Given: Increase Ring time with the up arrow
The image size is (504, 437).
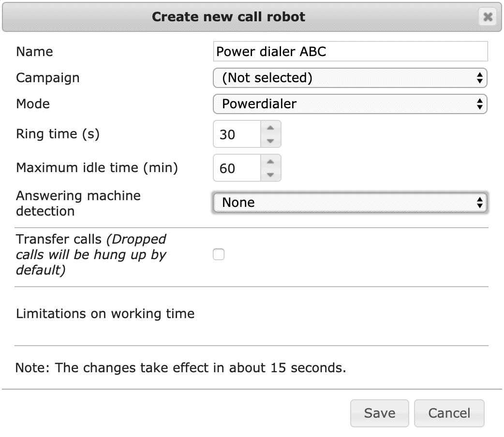Looking at the screenshot, I should [270, 128].
